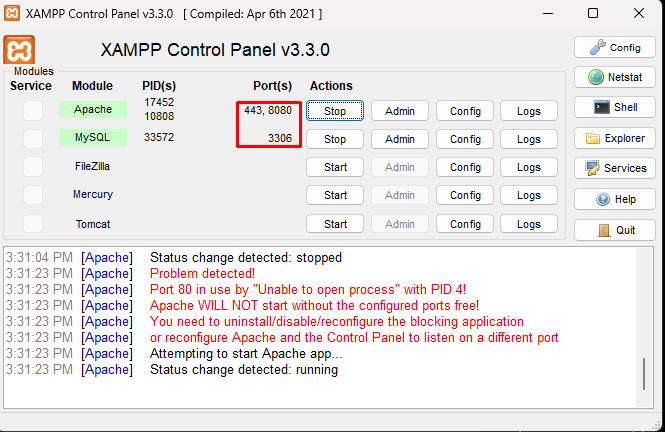Click the 'Port 80 in use' log line
This screenshot has height=432, width=665.
pyautogui.click(x=308, y=290)
